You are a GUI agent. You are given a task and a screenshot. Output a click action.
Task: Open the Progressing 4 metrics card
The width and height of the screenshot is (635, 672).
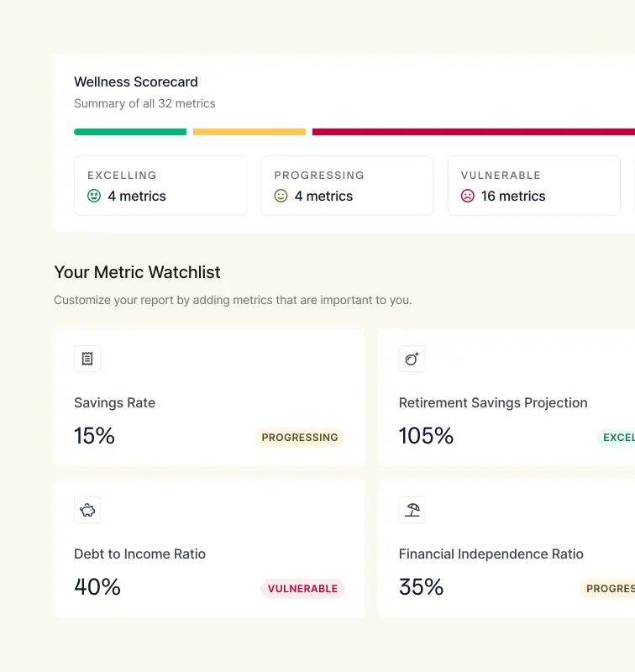point(347,186)
